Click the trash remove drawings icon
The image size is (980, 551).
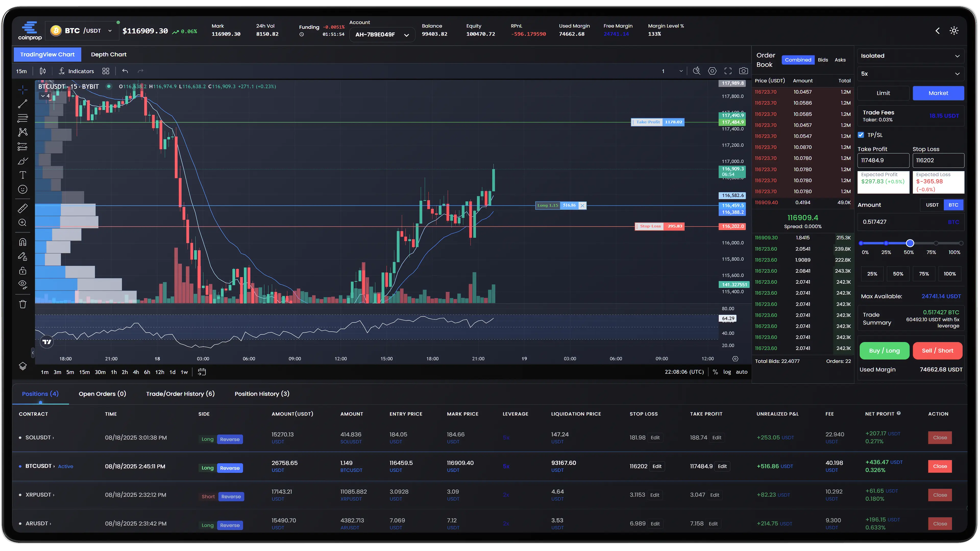coord(22,304)
